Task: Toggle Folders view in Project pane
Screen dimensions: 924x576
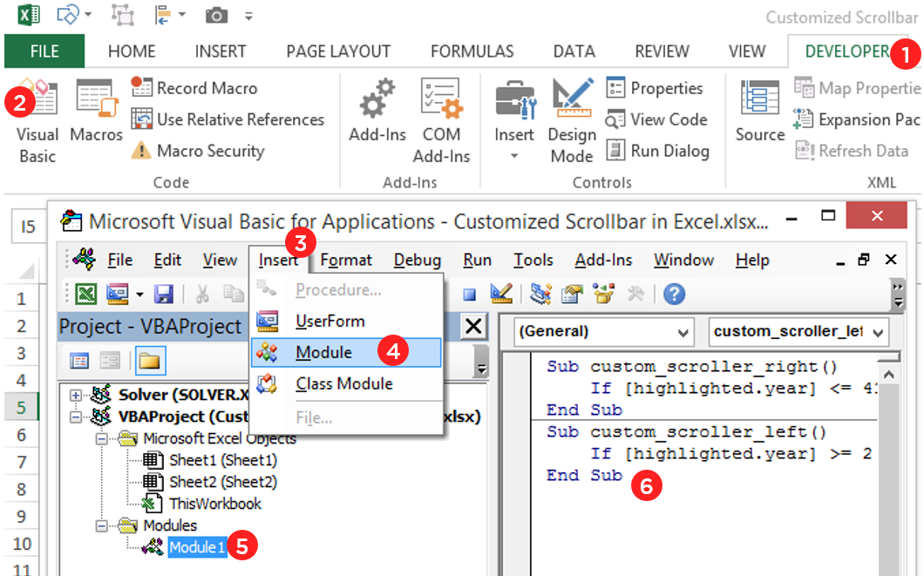Action: tap(150, 361)
